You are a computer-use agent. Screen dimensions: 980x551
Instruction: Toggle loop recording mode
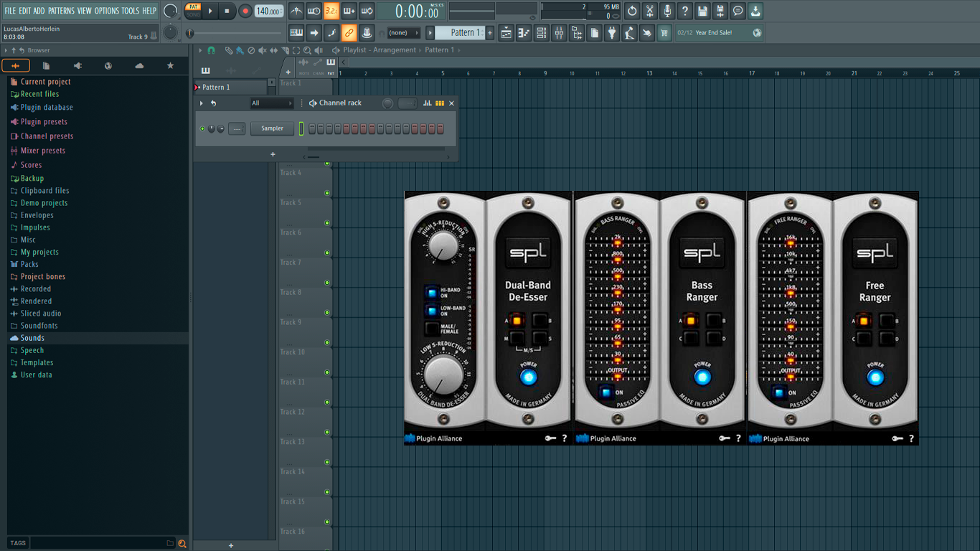tap(367, 11)
